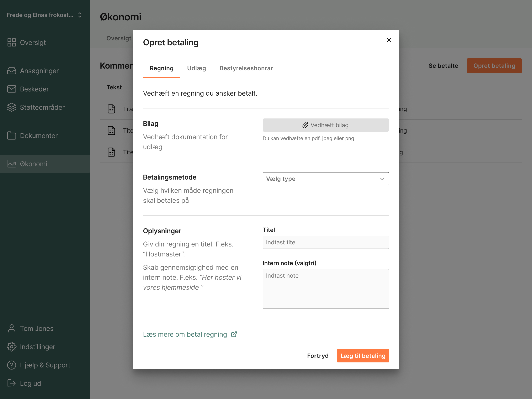
Task: Cancel with the Fortryd button
Action: tap(318, 356)
